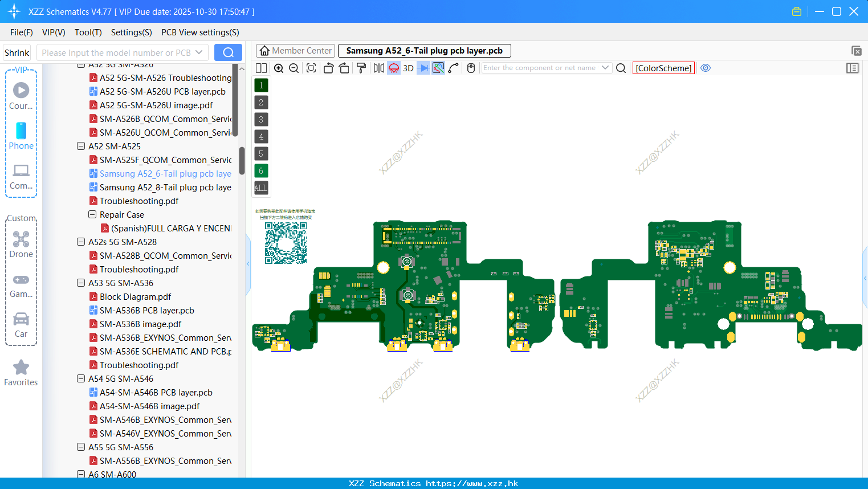The width and height of the screenshot is (868, 489).
Task: Show PCB layer 1
Action: [x=261, y=85]
